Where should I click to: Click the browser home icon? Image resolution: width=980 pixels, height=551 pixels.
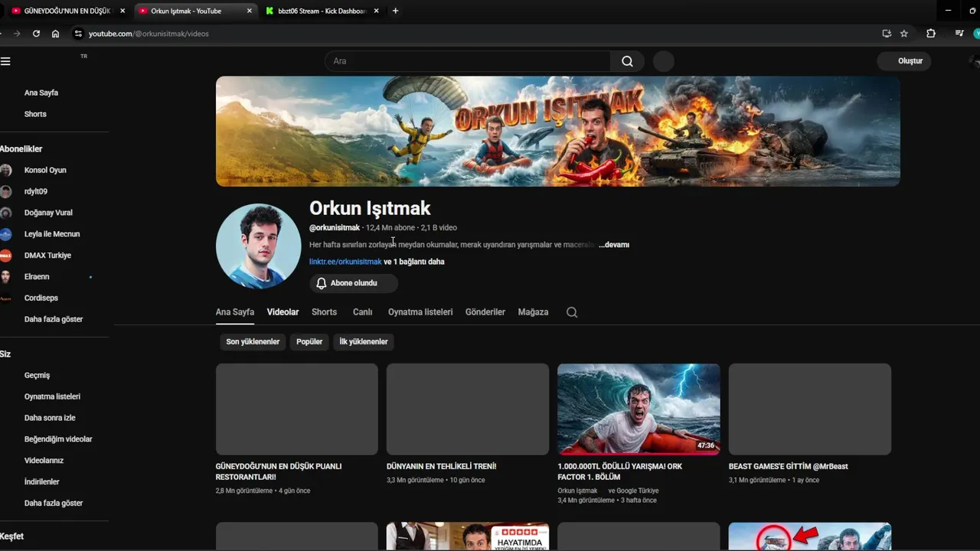55,34
